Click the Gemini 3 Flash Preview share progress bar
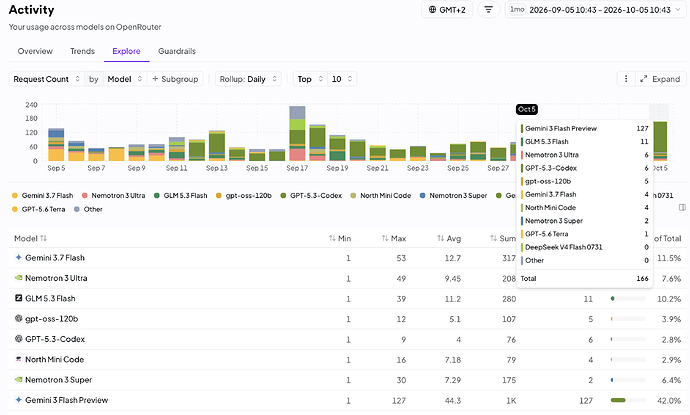Screen dimensions: 690x415 pos(628,400)
